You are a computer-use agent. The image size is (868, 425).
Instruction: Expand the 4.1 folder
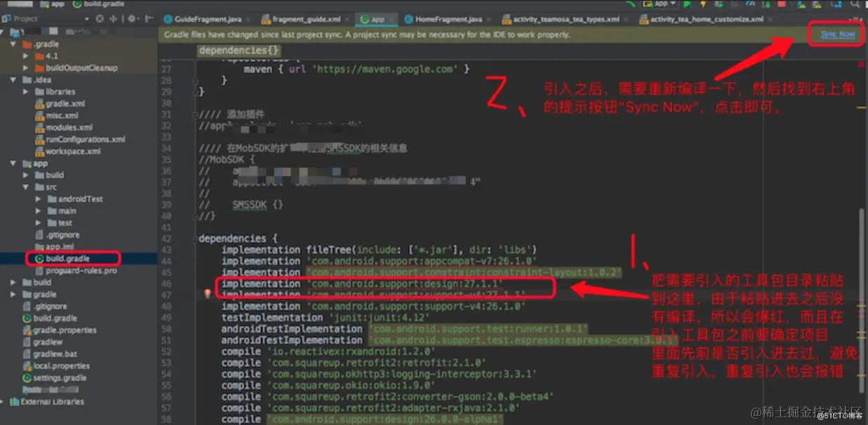26,56
